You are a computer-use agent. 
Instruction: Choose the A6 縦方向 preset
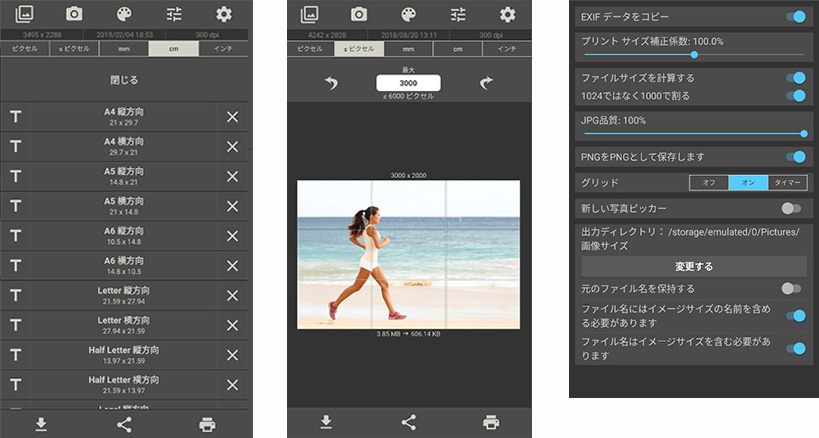pyautogui.click(x=124, y=235)
